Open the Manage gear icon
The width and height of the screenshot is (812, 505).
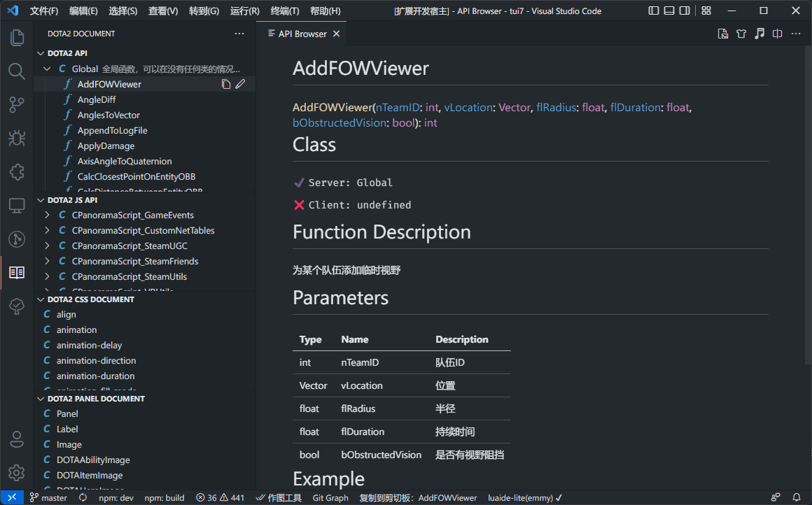pos(17,472)
